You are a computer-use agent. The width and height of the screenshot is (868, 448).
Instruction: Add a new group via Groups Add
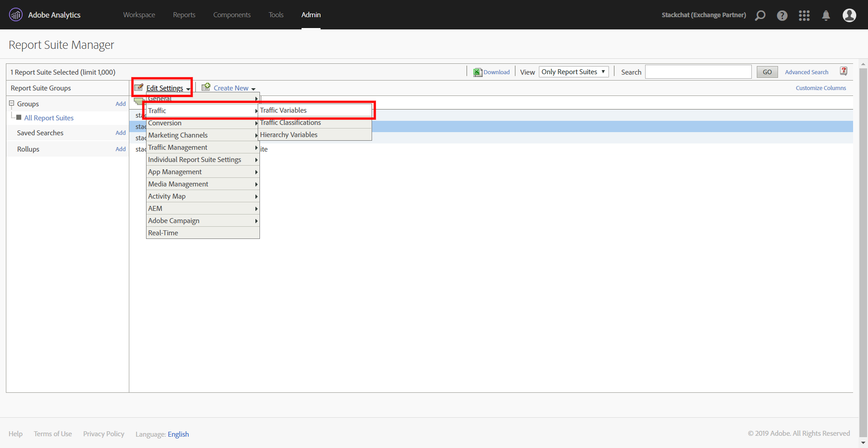tap(121, 104)
